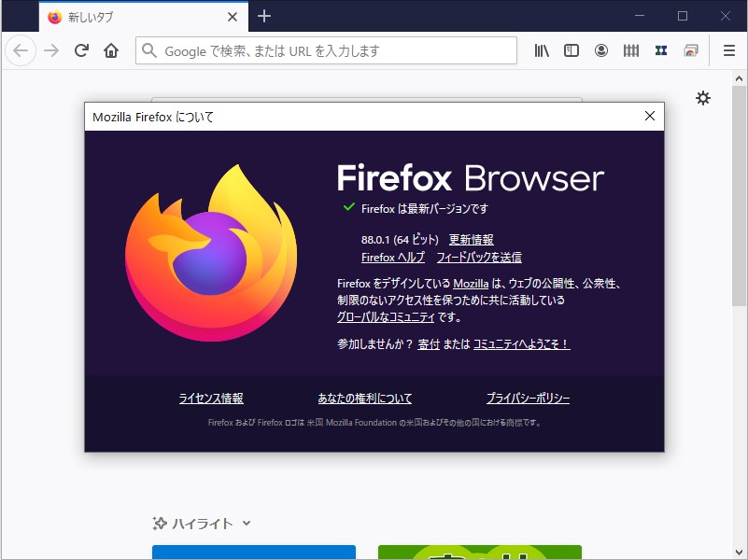Click inside the Google search address bar
The width and height of the screenshot is (748, 560).
point(327,50)
